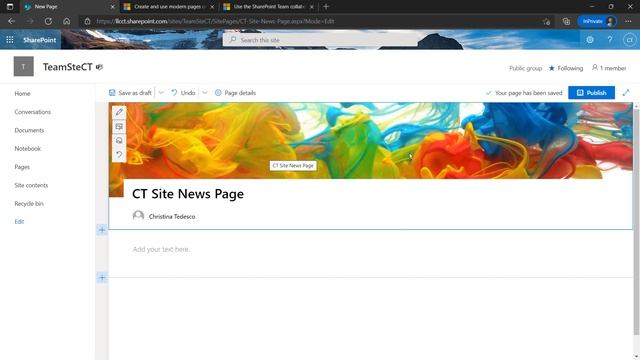The height and width of the screenshot is (360, 640).
Task: Add a new section above the text web part
Action: click(x=102, y=230)
